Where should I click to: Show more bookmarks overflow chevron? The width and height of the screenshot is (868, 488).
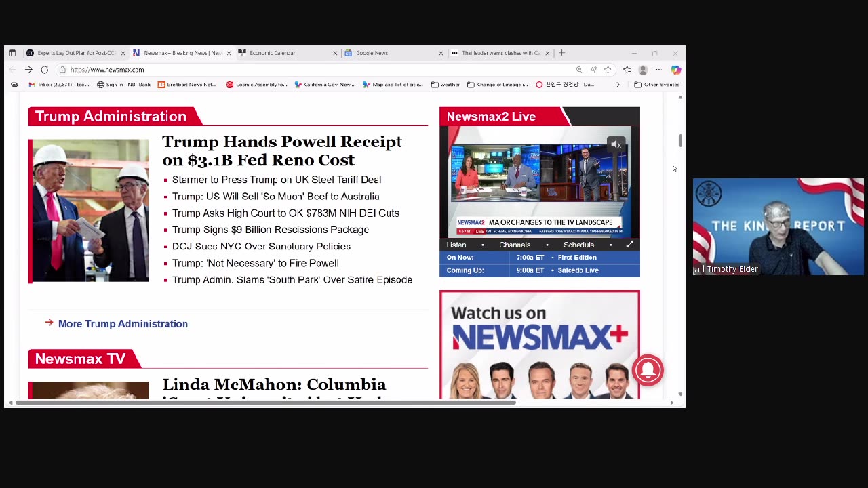(618, 85)
